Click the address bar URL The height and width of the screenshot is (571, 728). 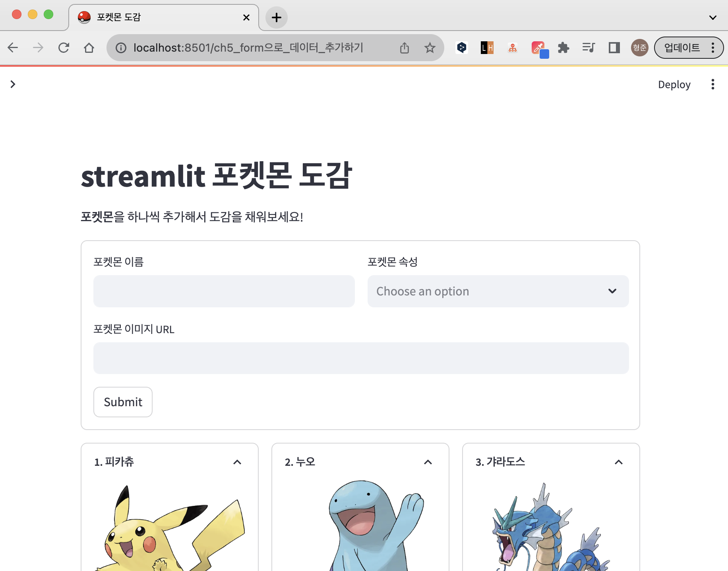248,48
